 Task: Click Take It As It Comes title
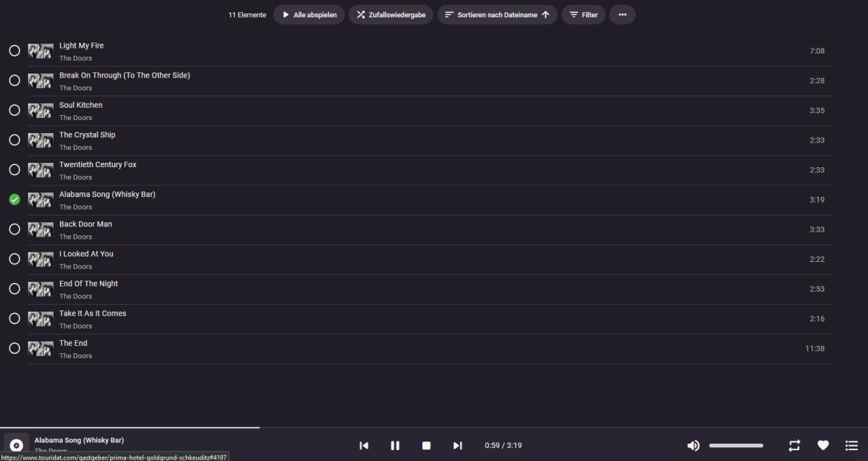(93, 313)
